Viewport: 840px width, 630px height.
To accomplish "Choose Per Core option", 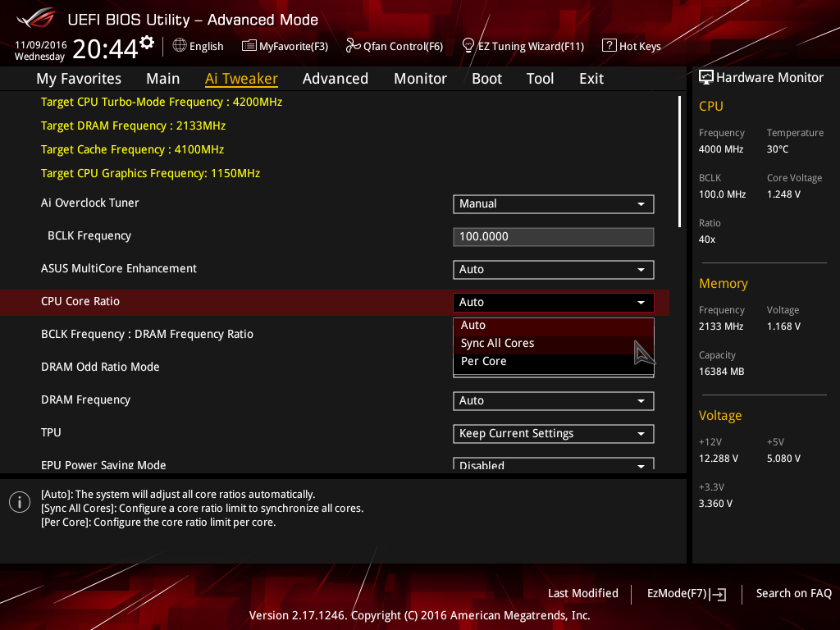I will [x=554, y=362].
